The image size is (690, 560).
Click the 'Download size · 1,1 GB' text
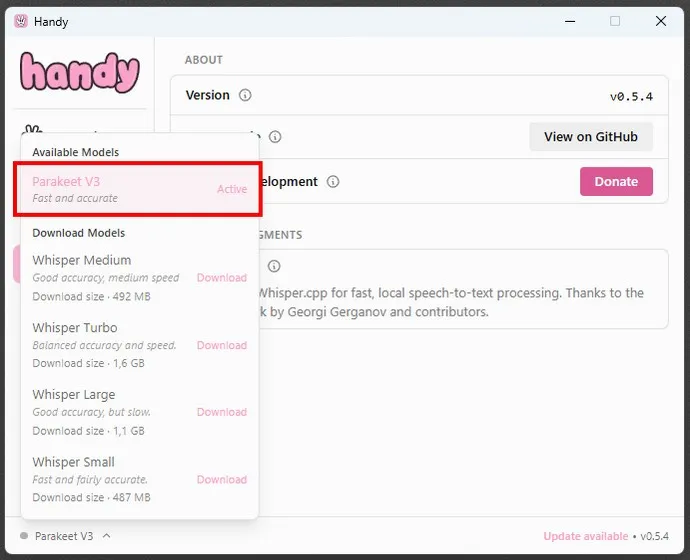click(x=88, y=431)
